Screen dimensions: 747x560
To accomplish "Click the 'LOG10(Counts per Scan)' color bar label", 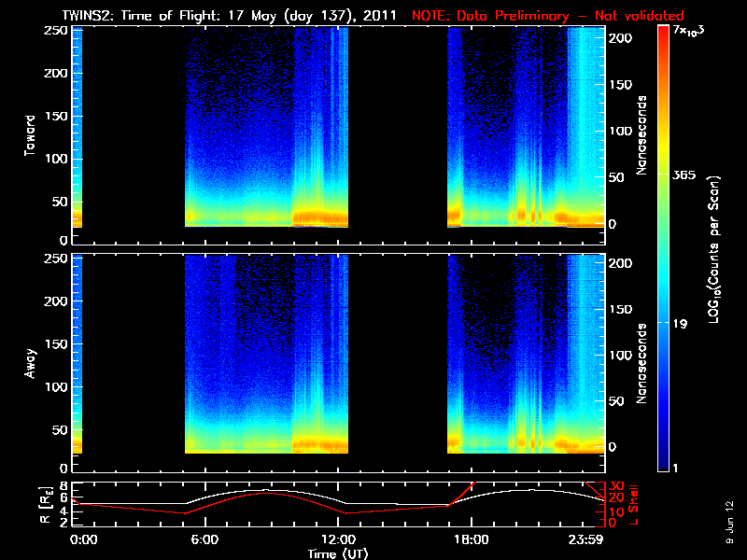I will click(x=714, y=250).
